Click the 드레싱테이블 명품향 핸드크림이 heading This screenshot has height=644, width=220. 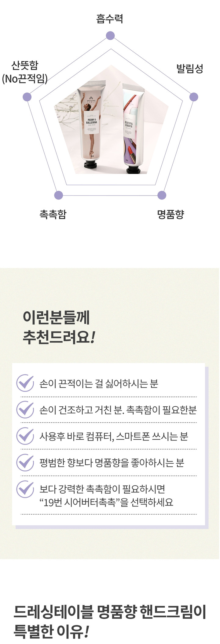point(110,612)
